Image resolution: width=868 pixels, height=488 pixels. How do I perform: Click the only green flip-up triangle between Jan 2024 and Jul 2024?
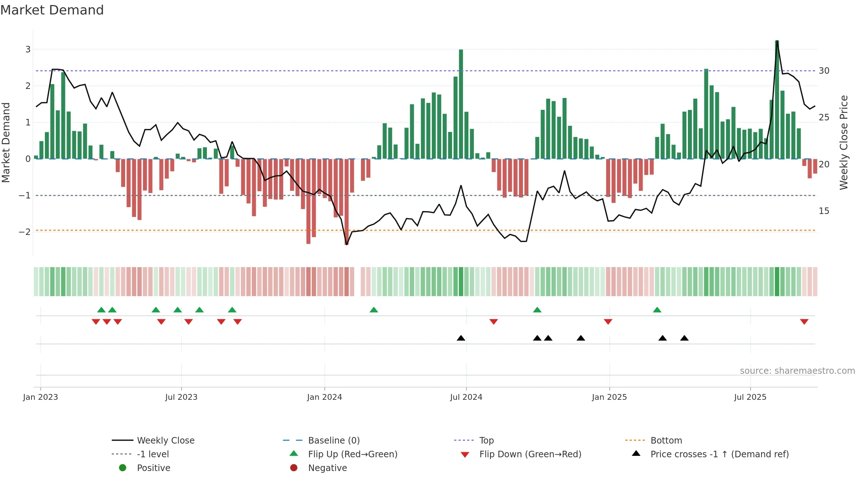click(x=374, y=310)
